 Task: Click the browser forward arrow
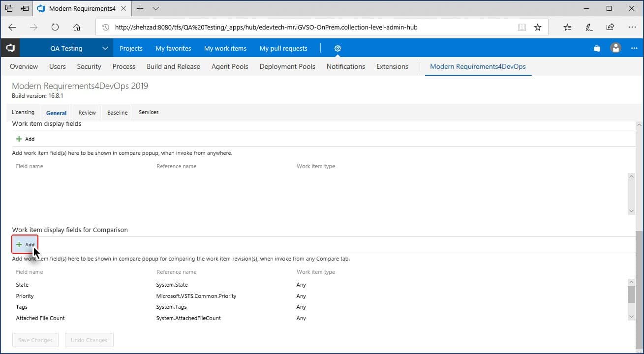click(x=33, y=28)
